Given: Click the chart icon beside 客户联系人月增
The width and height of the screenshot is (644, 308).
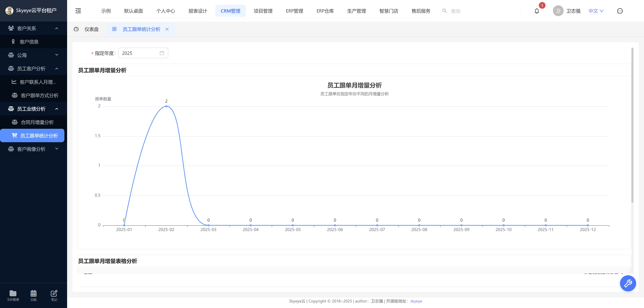Looking at the screenshot, I should (x=14, y=82).
